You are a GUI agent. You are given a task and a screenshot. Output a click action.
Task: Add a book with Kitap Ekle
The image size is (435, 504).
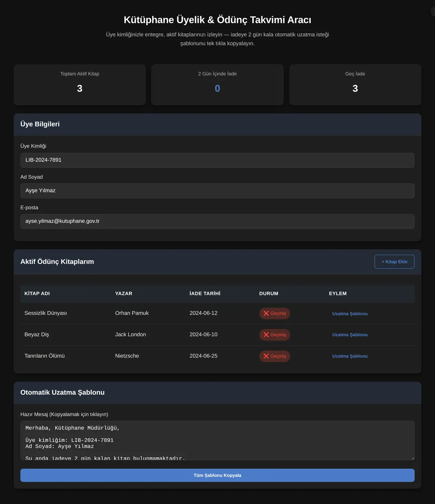pos(394,262)
